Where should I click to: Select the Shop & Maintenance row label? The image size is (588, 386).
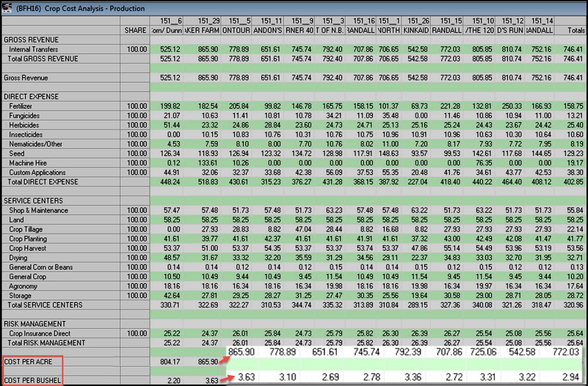coord(39,210)
